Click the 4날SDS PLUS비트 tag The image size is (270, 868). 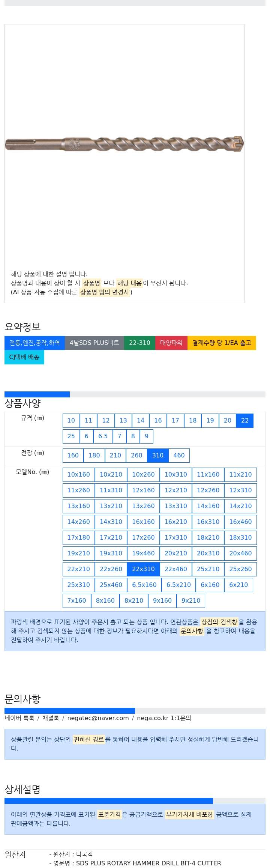pos(94,343)
